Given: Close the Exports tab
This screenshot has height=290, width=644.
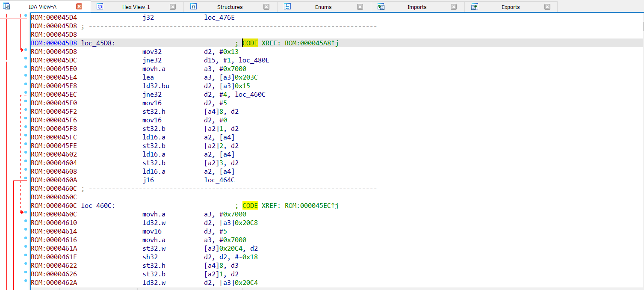Looking at the screenshot, I should (547, 7).
